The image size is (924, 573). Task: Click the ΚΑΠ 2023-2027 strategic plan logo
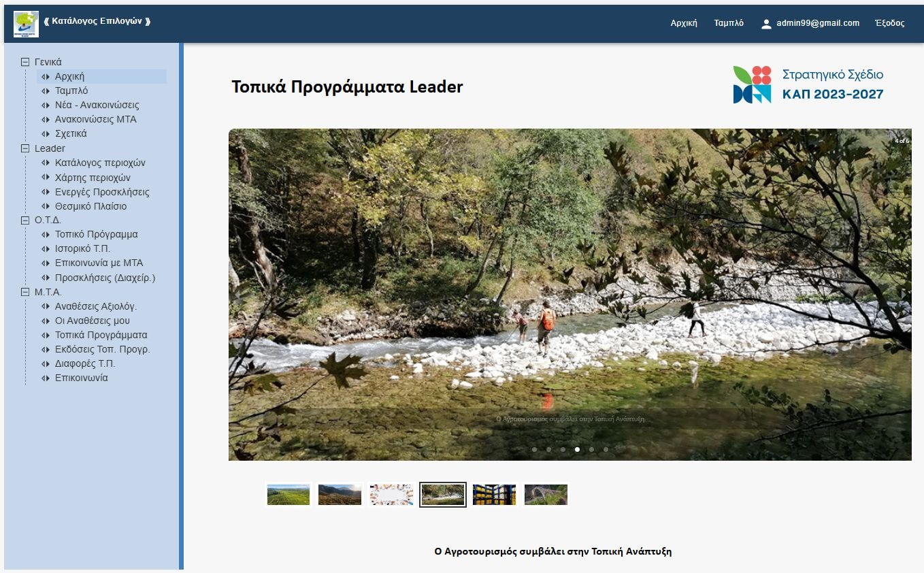[808, 84]
